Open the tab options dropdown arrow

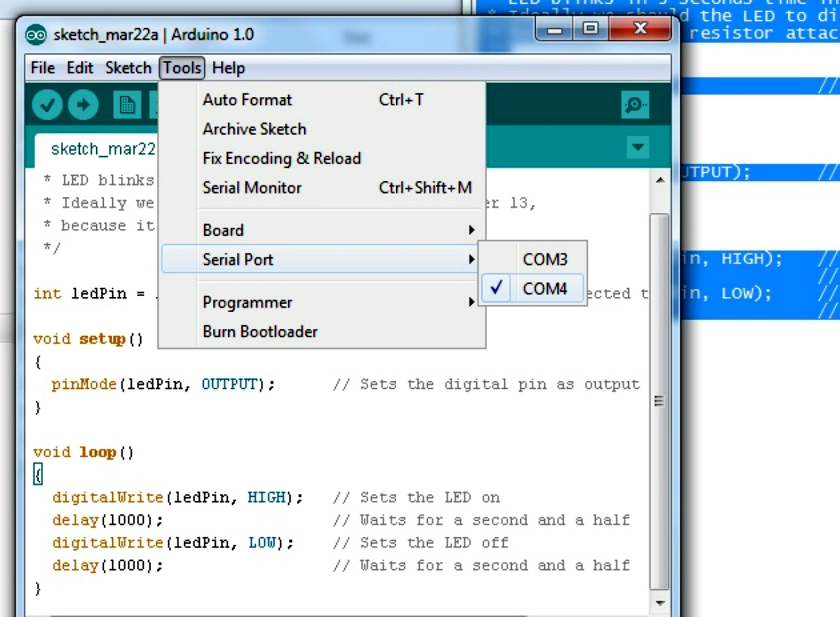point(638,147)
